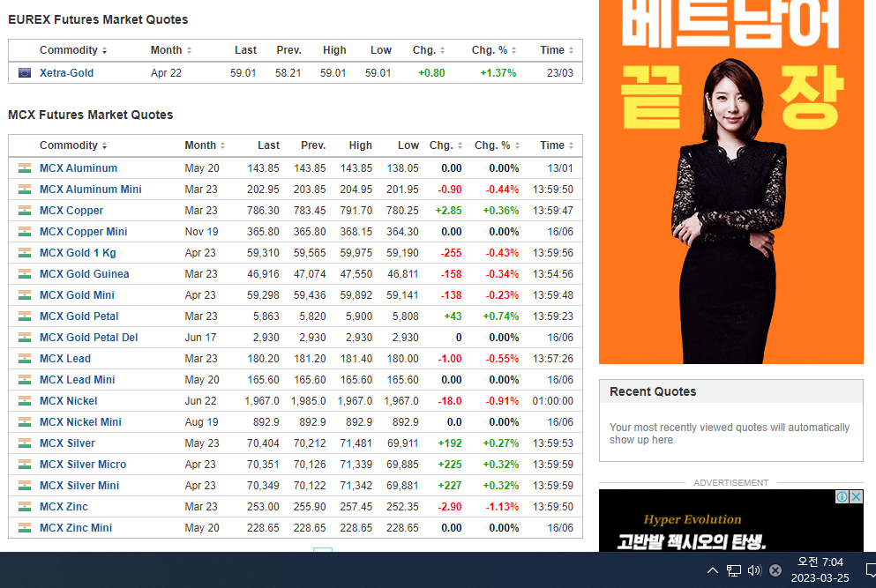Open the MCX Zinc Mini link
This screenshot has width=876, height=588.
(76, 528)
